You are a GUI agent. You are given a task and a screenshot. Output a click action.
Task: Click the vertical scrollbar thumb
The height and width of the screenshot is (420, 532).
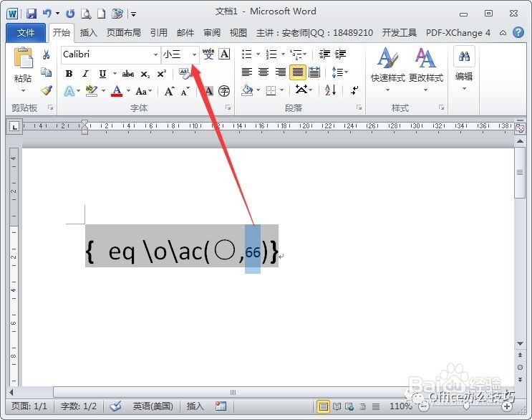point(519,173)
